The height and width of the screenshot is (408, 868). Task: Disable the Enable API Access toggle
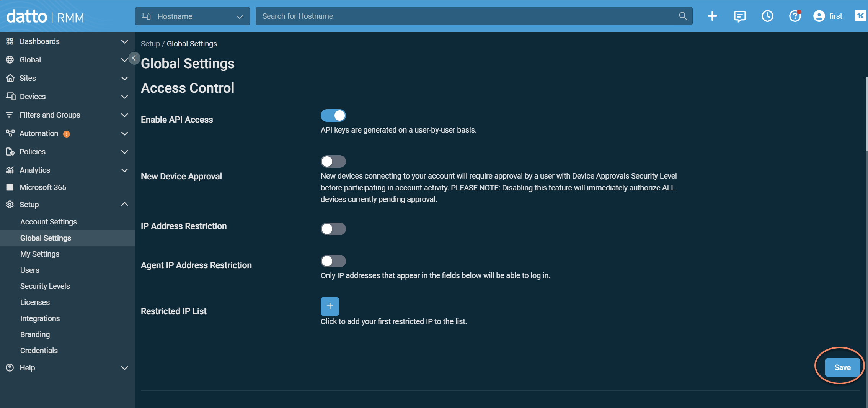[333, 115]
